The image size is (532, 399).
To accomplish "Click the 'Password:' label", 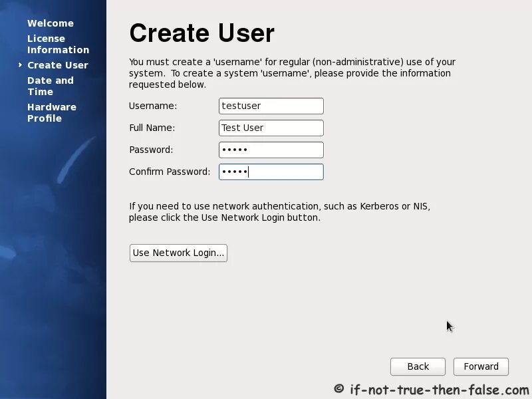I will [151, 150].
